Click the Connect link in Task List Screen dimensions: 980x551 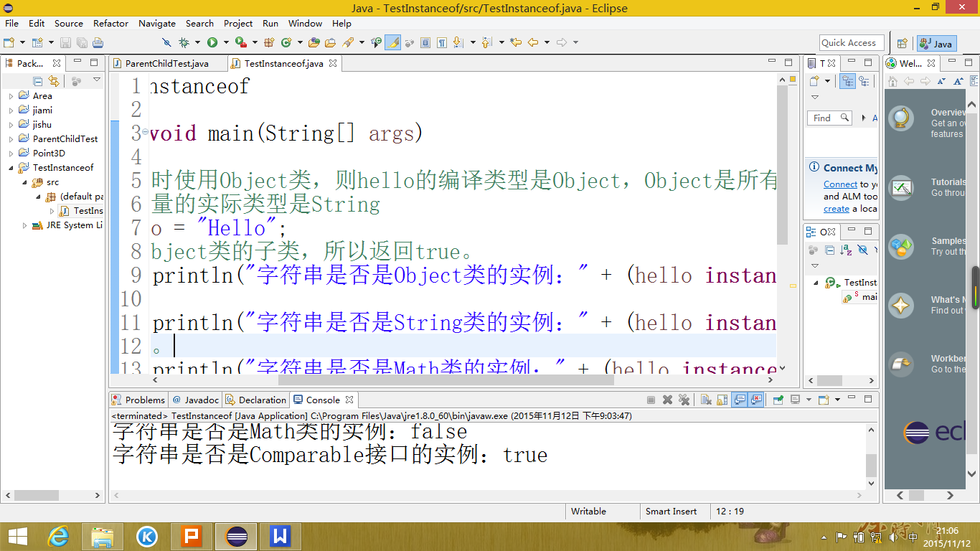(x=840, y=184)
